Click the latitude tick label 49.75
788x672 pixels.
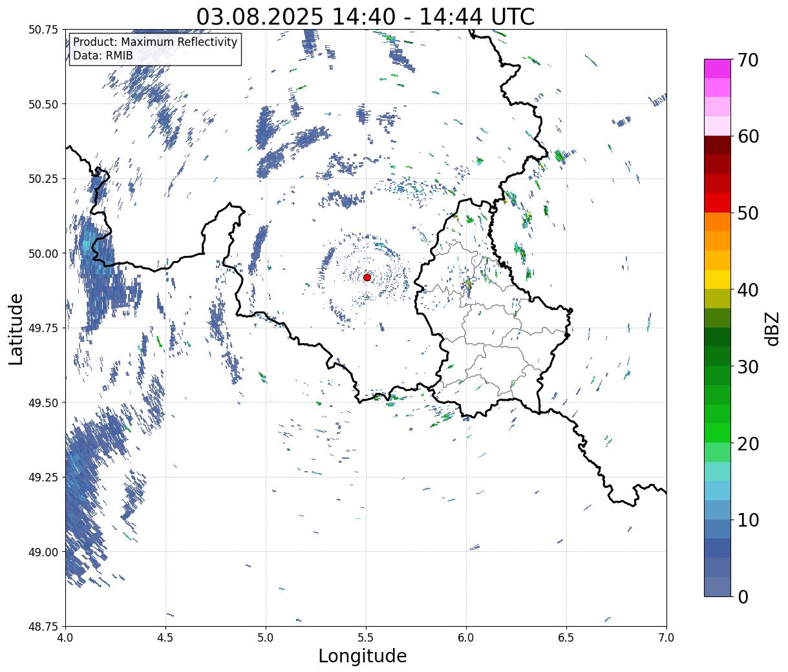coord(43,328)
